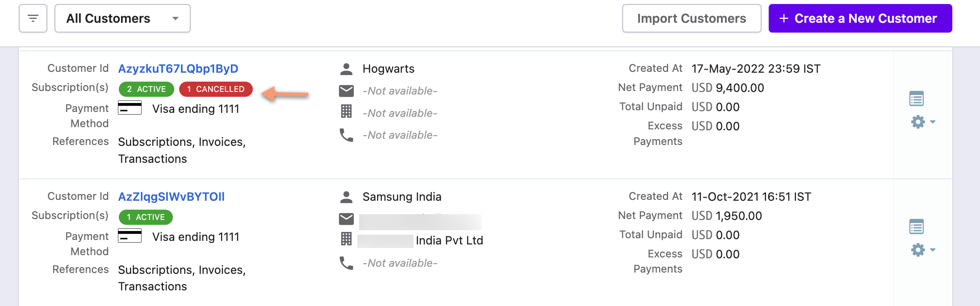The image size is (980, 306).
Task: Click the filter icon button
Action: tap(33, 18)
